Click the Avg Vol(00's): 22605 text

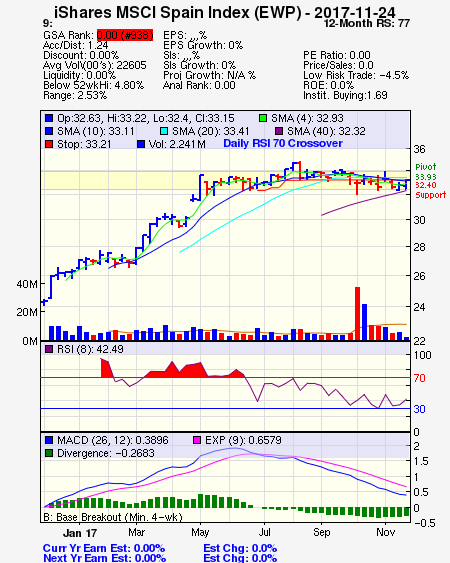coord(95,65)
